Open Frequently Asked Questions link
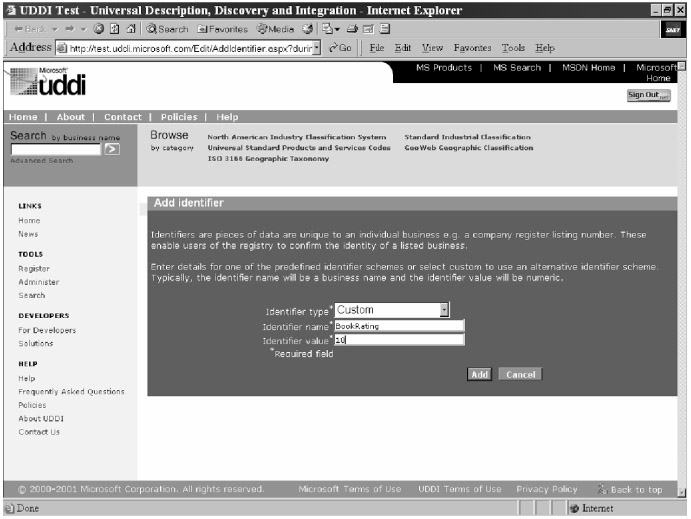The width and height of the screenshot is (691, 519). click(x=71, y=392)
